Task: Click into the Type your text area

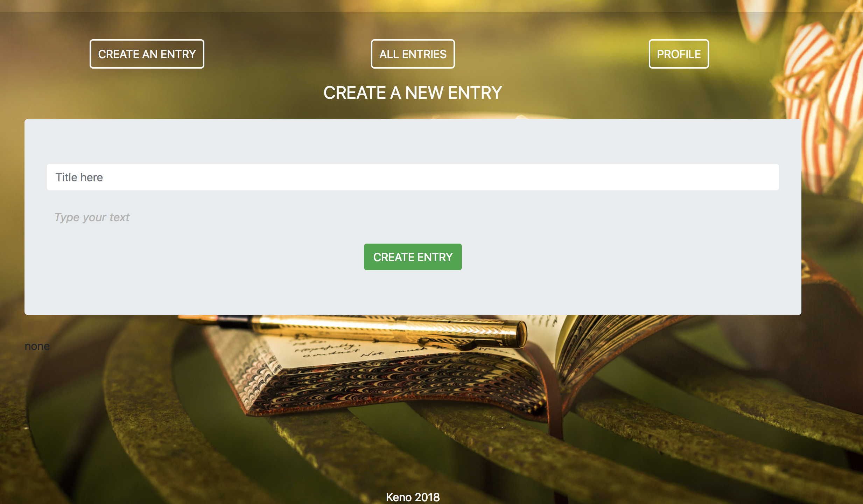Action: 413,217
